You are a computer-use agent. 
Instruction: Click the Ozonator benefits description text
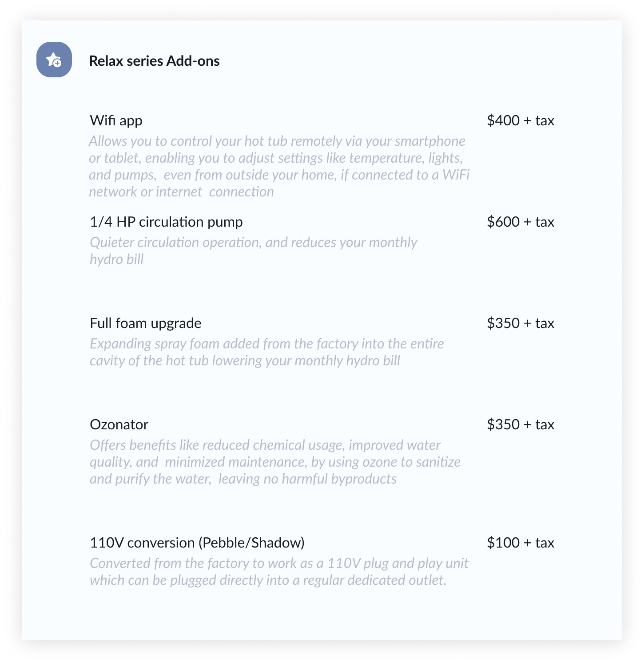coord(274,462)
